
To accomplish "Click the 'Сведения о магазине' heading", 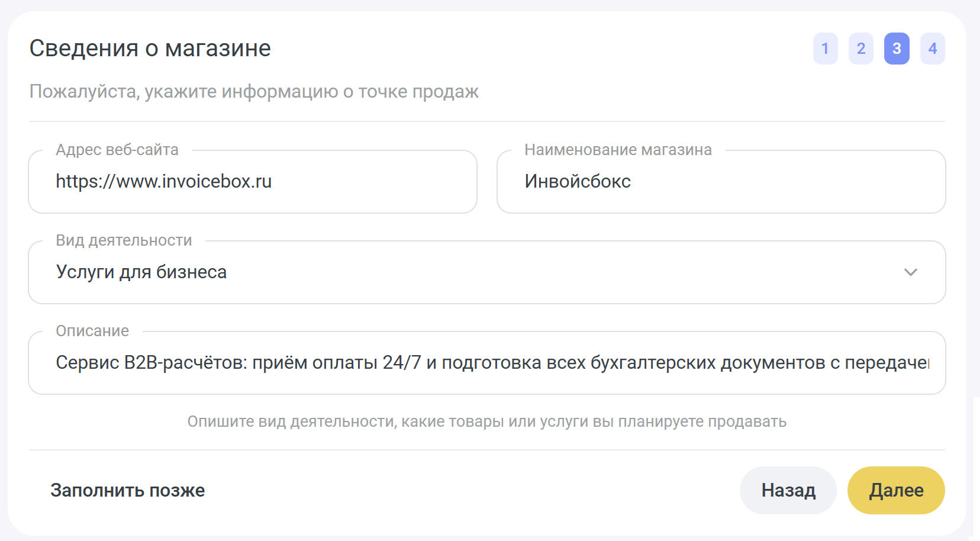I will tap(150, 49).
